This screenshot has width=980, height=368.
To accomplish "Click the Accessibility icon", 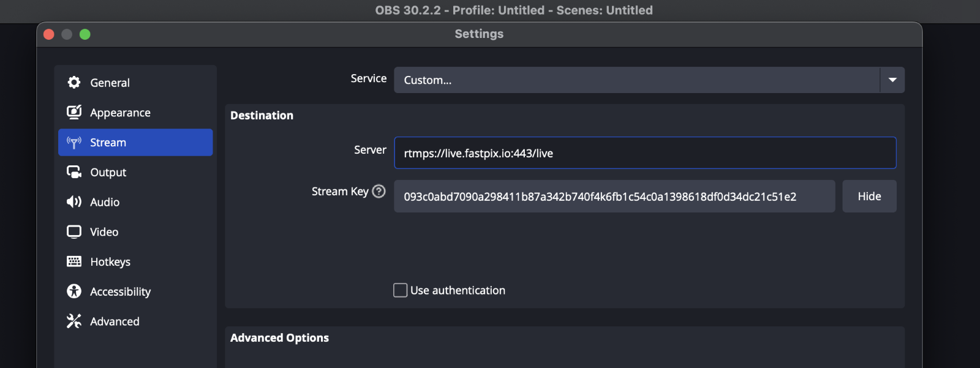I will [74, 291].
